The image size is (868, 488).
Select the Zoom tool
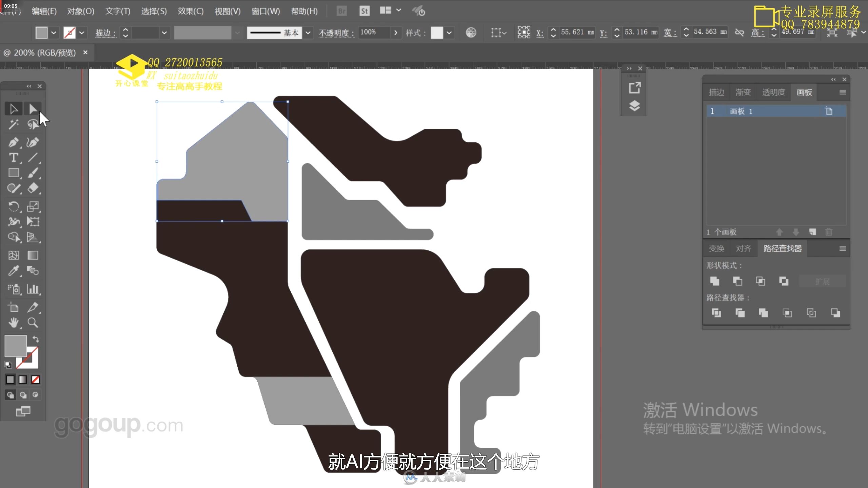[x=33, y=323]
